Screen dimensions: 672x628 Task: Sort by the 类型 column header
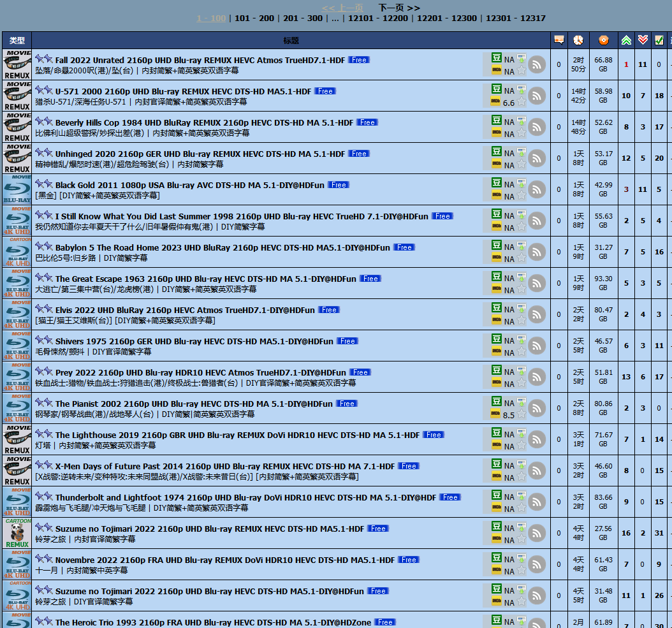(17, 40)
